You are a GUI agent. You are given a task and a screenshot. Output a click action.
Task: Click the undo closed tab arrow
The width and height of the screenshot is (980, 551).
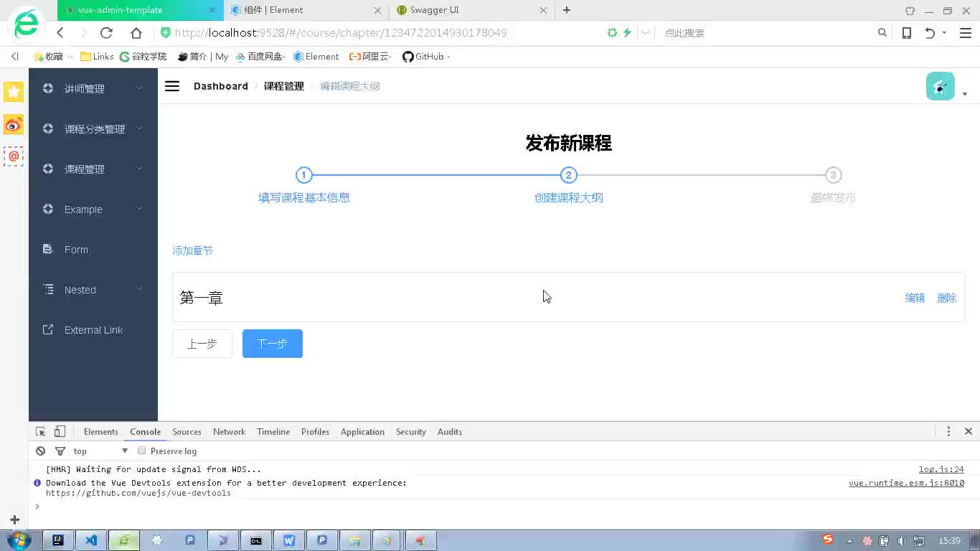930,33
